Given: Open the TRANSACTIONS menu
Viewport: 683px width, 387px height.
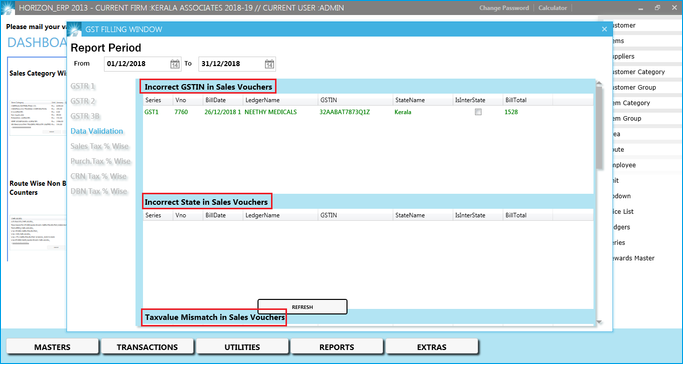Looking at the screenshot, I should pyautogui.click(x=147, y=347).
